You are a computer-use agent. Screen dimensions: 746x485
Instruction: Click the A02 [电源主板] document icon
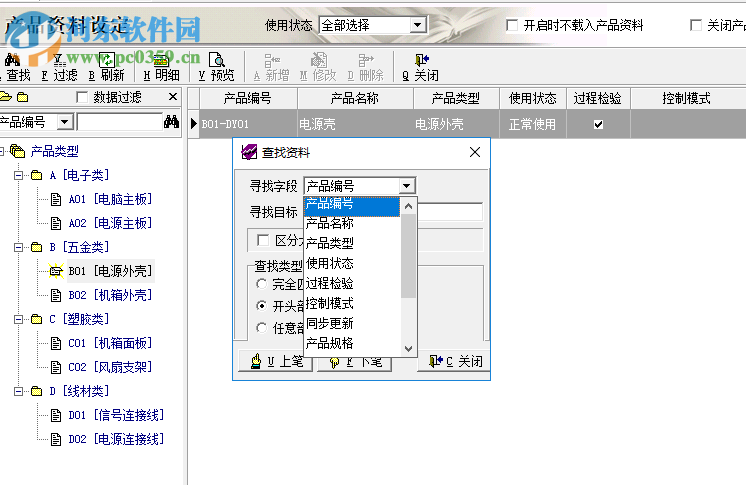(56, 223)
